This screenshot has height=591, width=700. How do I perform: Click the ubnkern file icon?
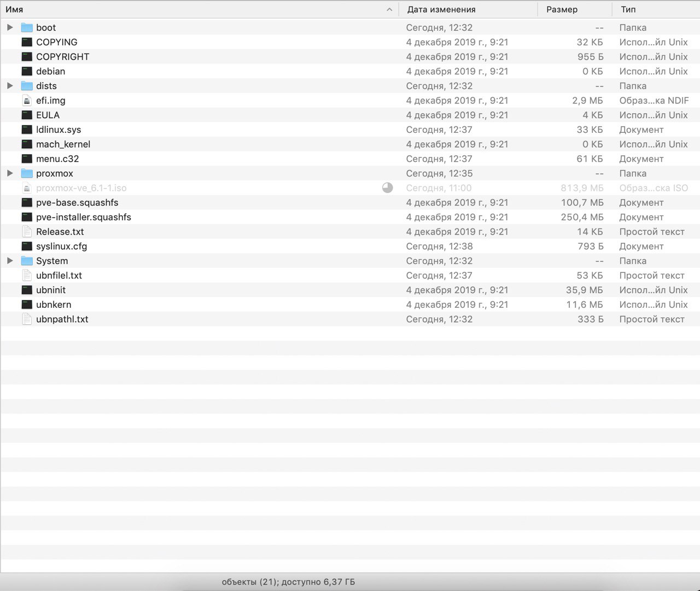point(27,305)
